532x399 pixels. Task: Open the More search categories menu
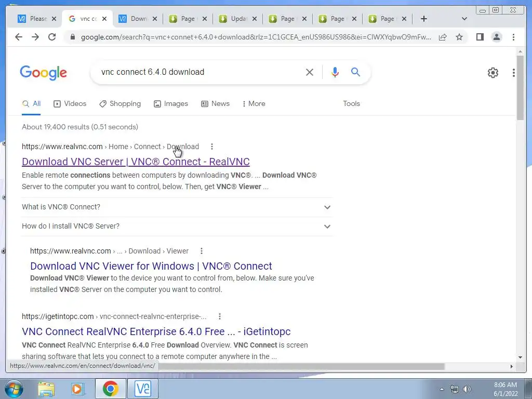(254, 104)
